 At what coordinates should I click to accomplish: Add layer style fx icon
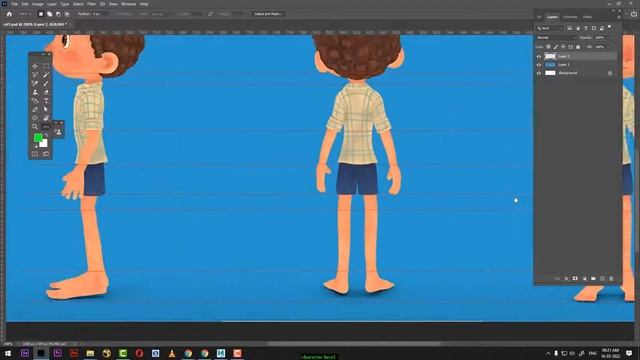[567, 278]
